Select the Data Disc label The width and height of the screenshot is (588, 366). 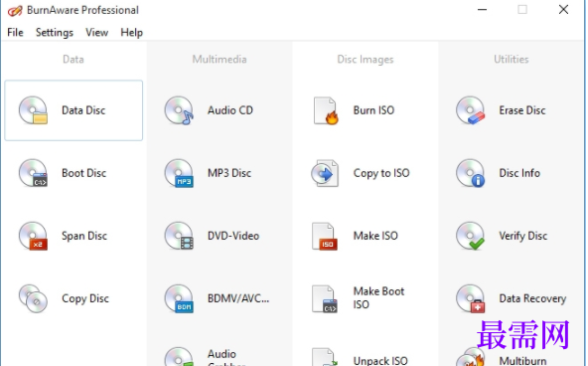(83, 110)
